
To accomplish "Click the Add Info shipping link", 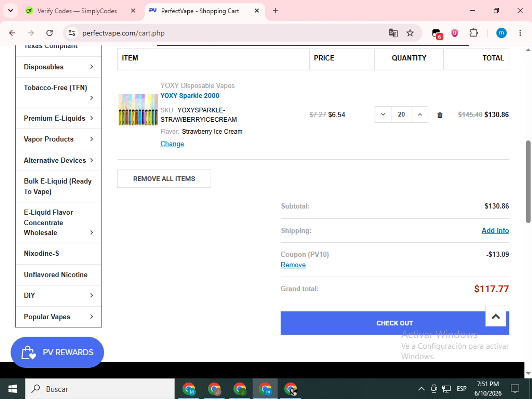I will point(495,231).
